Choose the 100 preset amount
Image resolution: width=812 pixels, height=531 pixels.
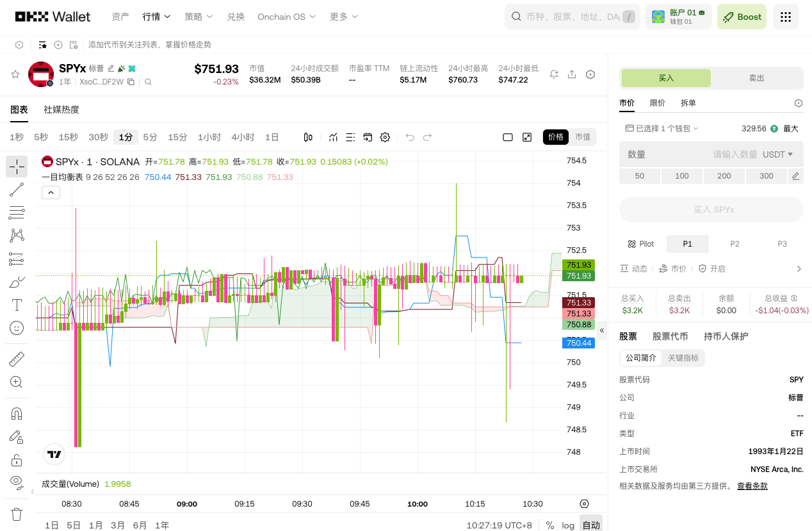(x=682, y=176)
